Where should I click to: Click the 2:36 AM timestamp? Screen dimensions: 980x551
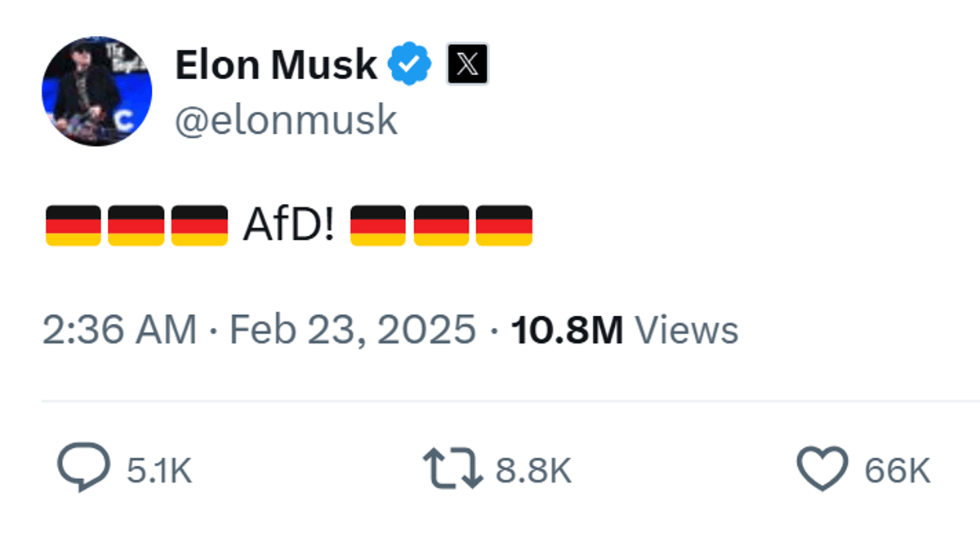120,331
